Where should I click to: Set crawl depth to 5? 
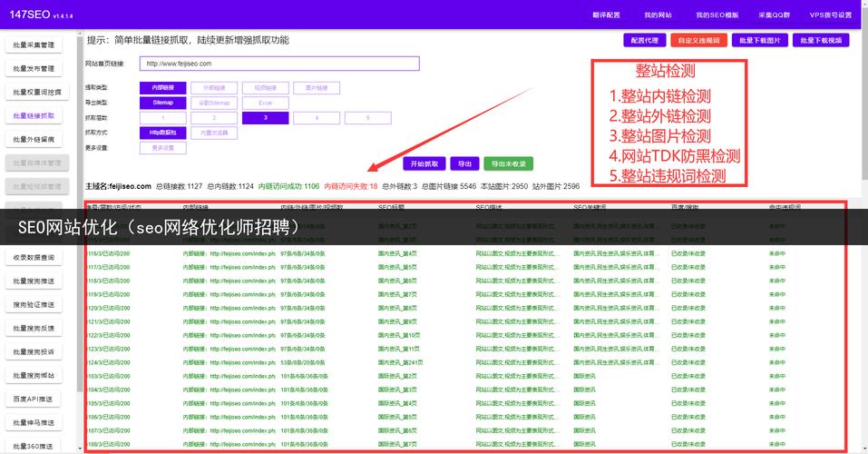(367, 117)
